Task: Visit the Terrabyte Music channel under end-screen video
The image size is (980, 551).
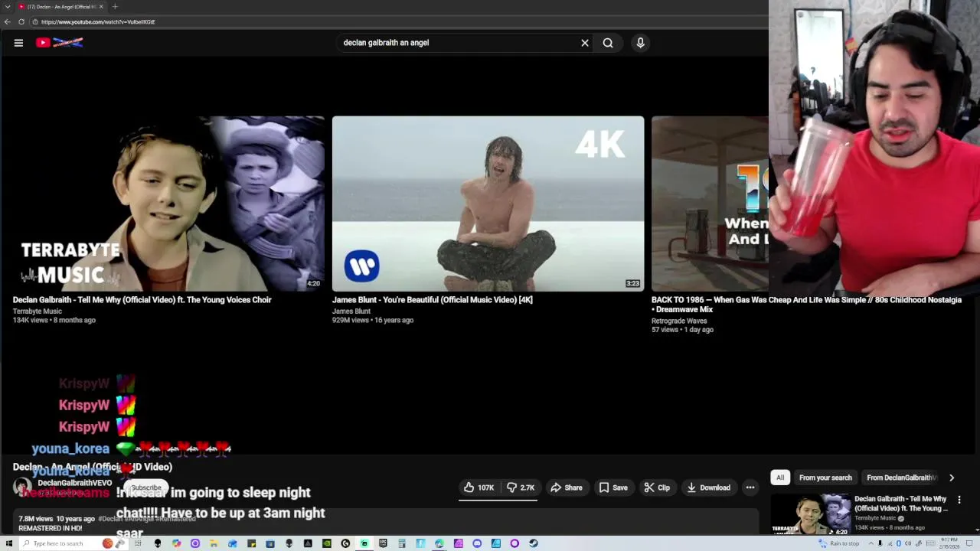Action: (x=38, y=311)
